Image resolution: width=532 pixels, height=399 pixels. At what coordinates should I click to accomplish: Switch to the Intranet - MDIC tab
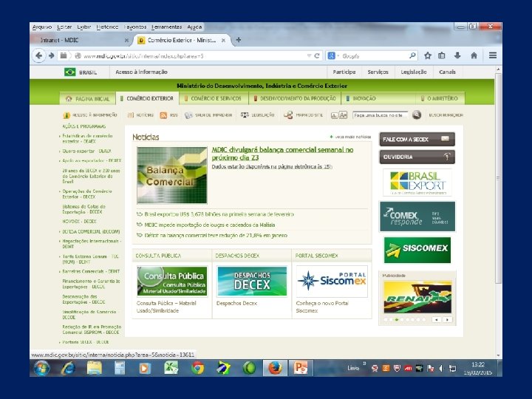tap(81, 40)
